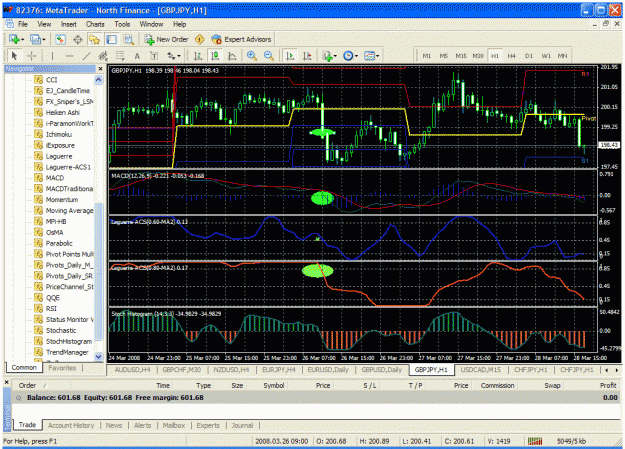Open the Charts menu
Screen dimensions: 625x449
click(95, 24)
